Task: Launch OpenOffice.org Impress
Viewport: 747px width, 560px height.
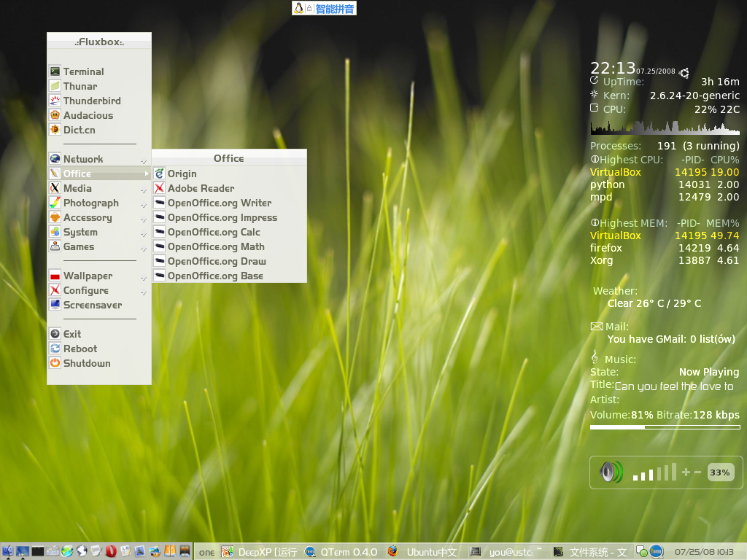Action: click(x=230, y=217)
